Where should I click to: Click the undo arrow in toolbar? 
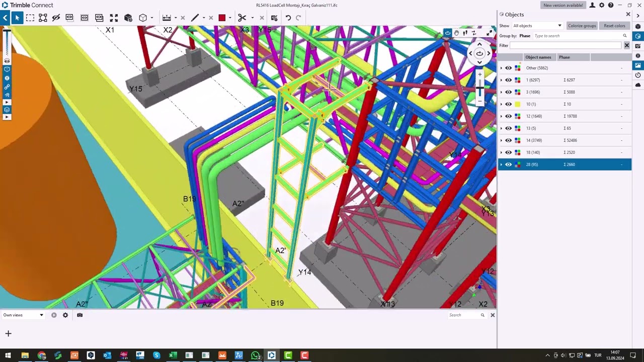[288, 18]
